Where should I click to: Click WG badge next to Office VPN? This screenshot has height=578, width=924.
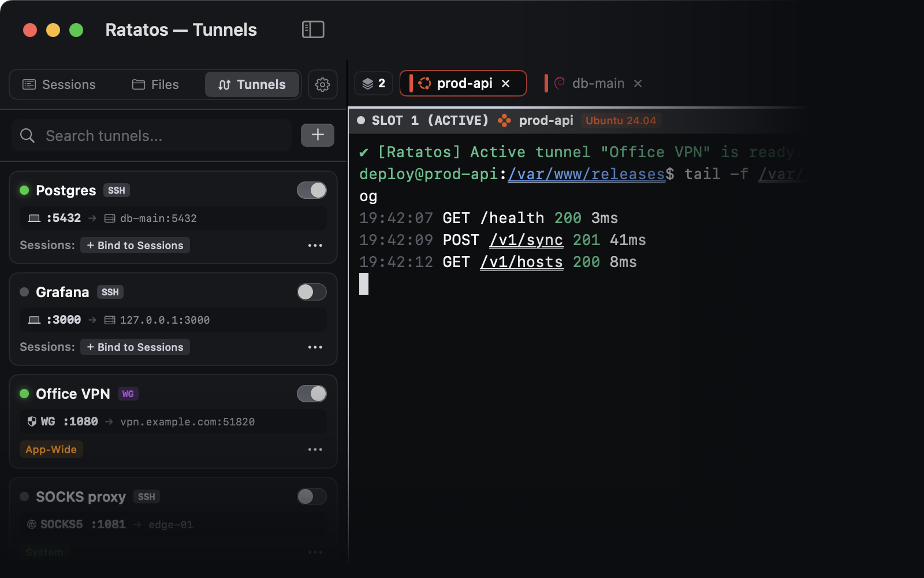pos(128,394)
